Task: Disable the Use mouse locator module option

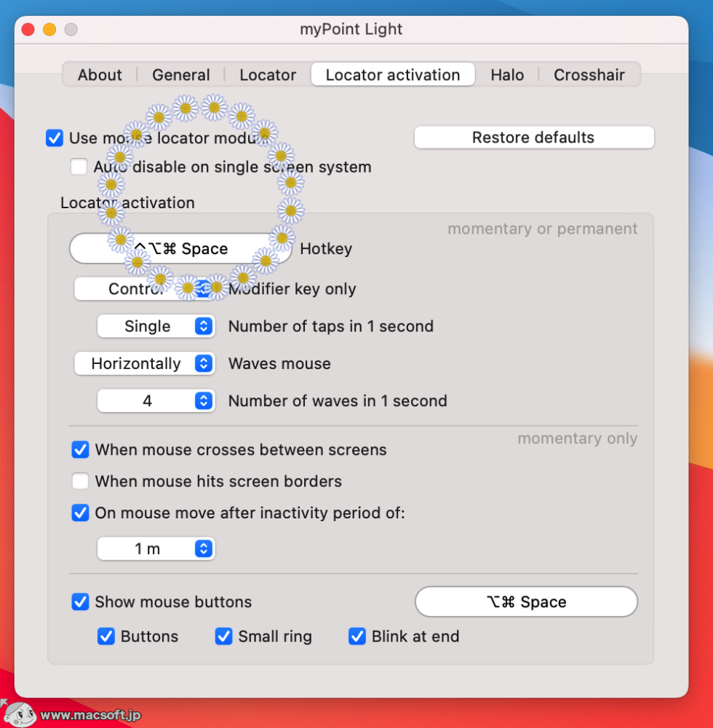Action: pyautogui.click(x=54, y=138)
